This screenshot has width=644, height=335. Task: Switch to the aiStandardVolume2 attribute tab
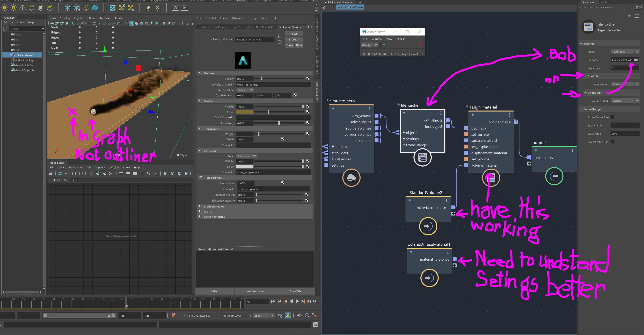[291, 27]
